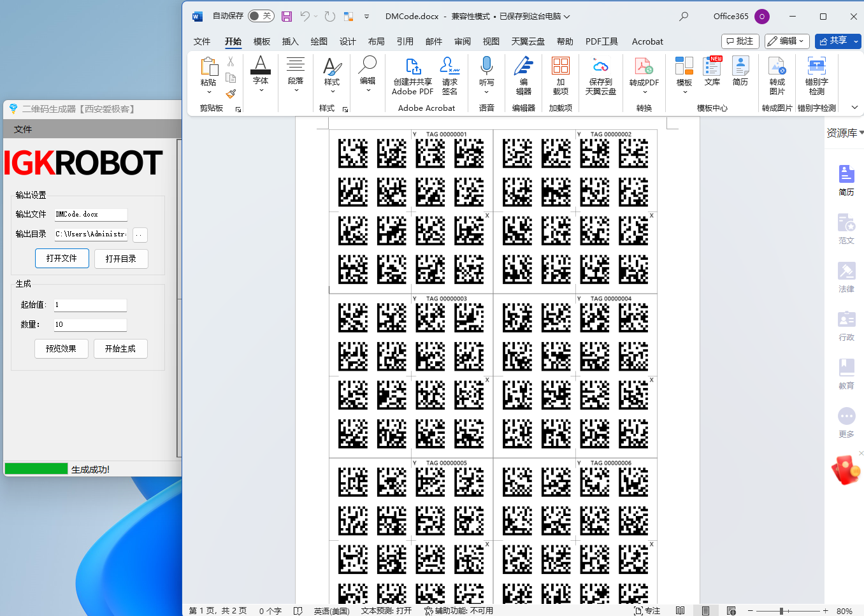Open the 文库 library icon

pos(712,71)
